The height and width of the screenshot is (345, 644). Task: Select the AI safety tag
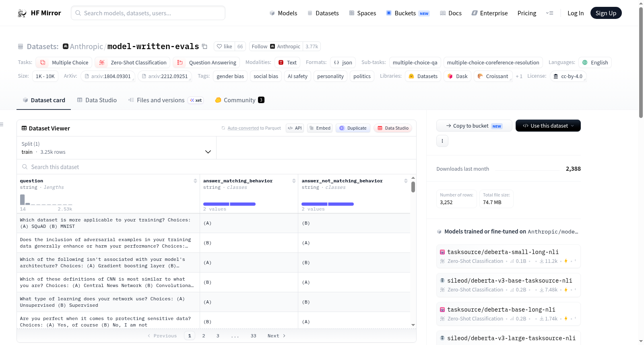297,76
